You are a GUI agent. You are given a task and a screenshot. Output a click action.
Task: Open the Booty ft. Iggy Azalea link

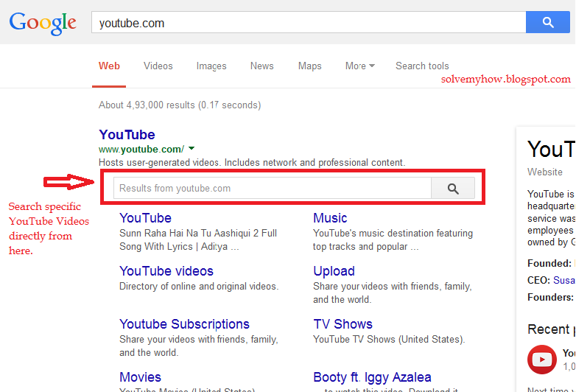[372, 378]
